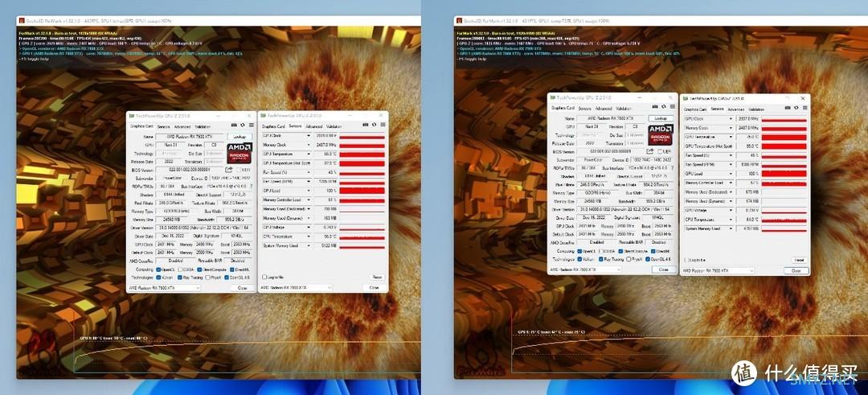Right screenshot: refresh icon in Graphics Card window
The image size is (868, 395).
tap(664, 107)
